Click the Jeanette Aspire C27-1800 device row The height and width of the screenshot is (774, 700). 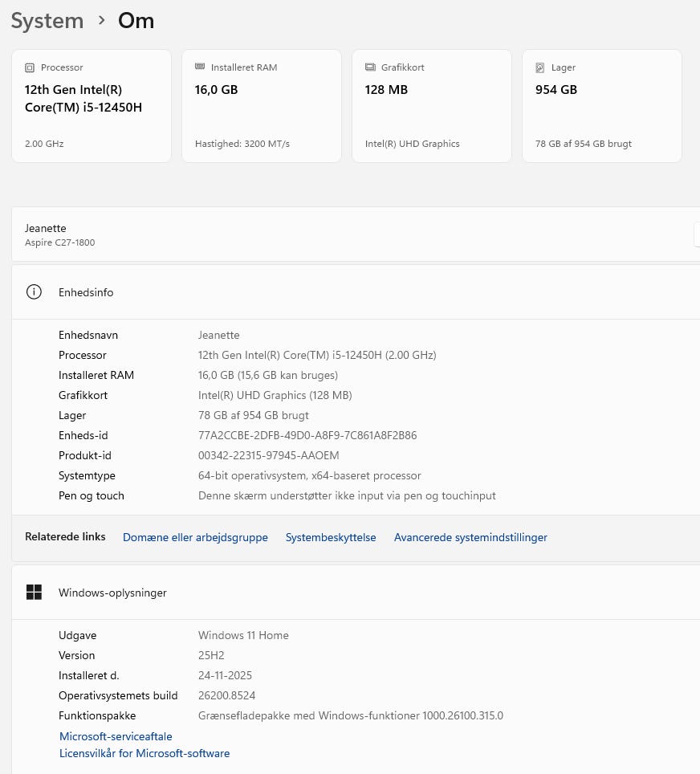[356, 234]
